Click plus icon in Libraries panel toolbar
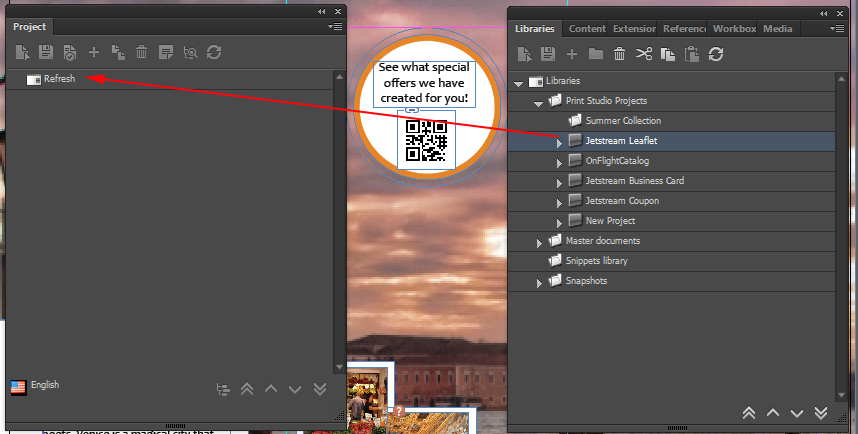Image resolution: width=858 pixels, height=434 pixels. [572, 54]
